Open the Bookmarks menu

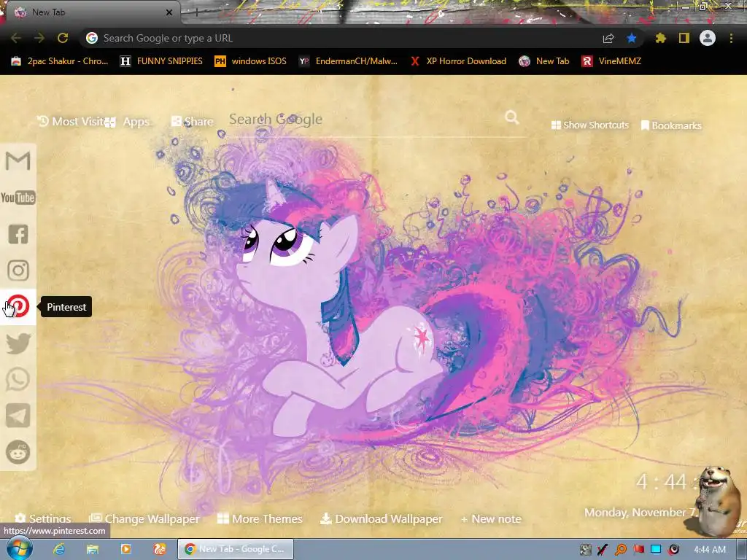point(671,125)
